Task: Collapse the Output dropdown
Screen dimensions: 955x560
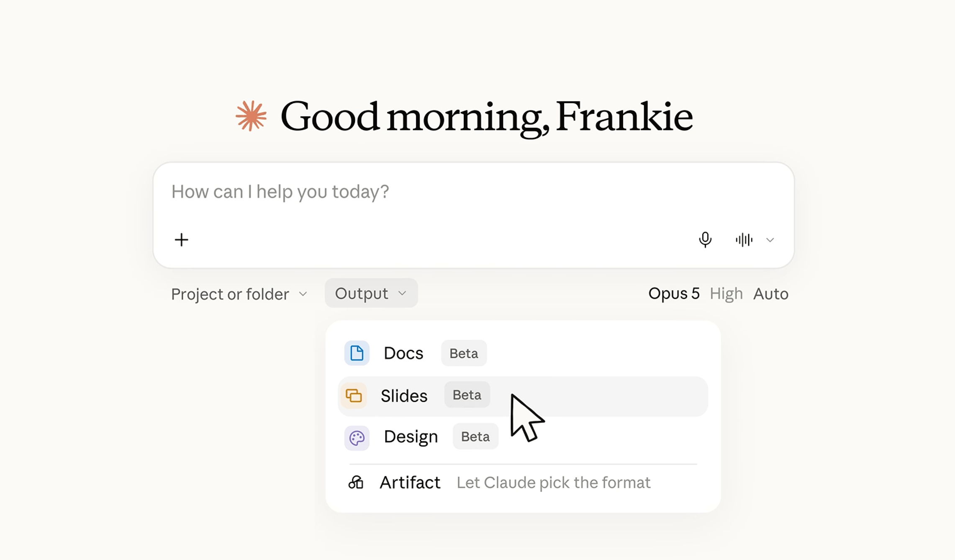Action: pos(371,293)
